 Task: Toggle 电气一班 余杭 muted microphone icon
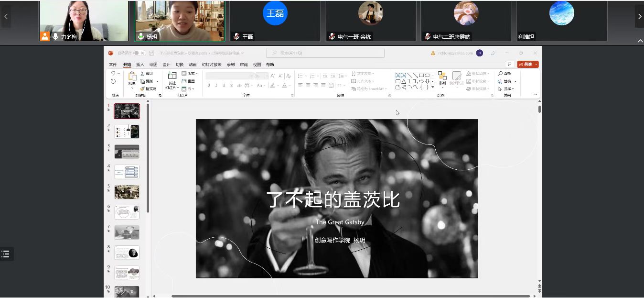pyautogui.click(x=332, y=36)
